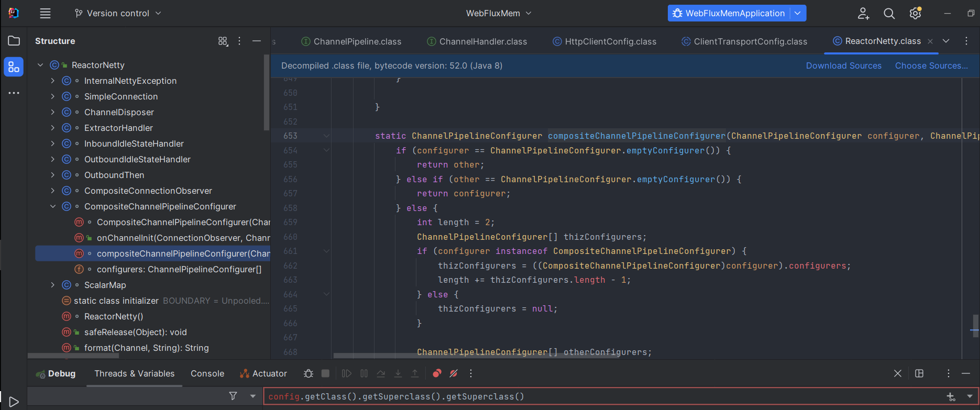Open Threads & Variables tab
Screen dimensions: 980x410
pos(134,373)
